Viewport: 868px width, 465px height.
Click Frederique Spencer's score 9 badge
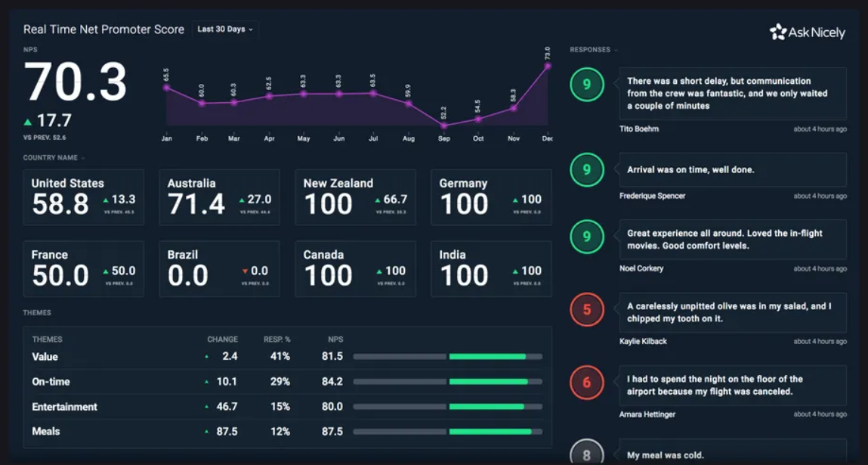tap(587, 169)
